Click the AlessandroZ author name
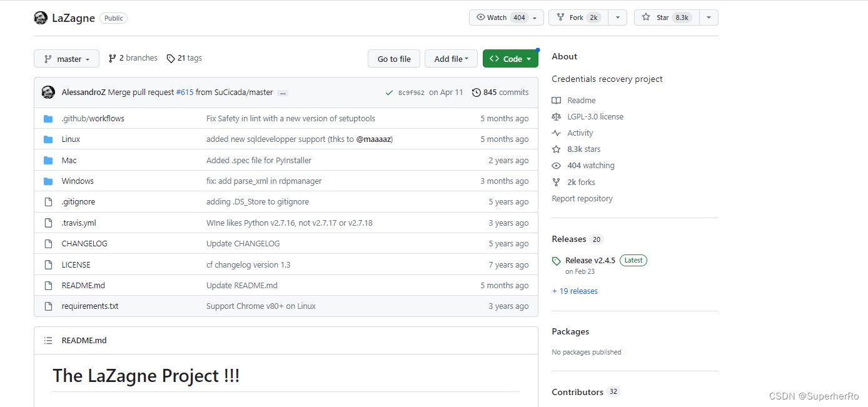The width and height of the screenshot is (868, 407). coord(84,93)
